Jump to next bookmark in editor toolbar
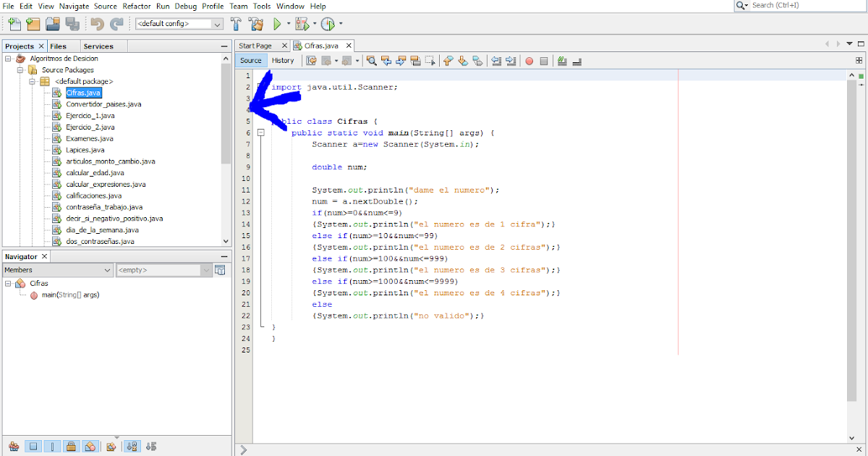Screen dimensions: 868x456 (464, 61)
